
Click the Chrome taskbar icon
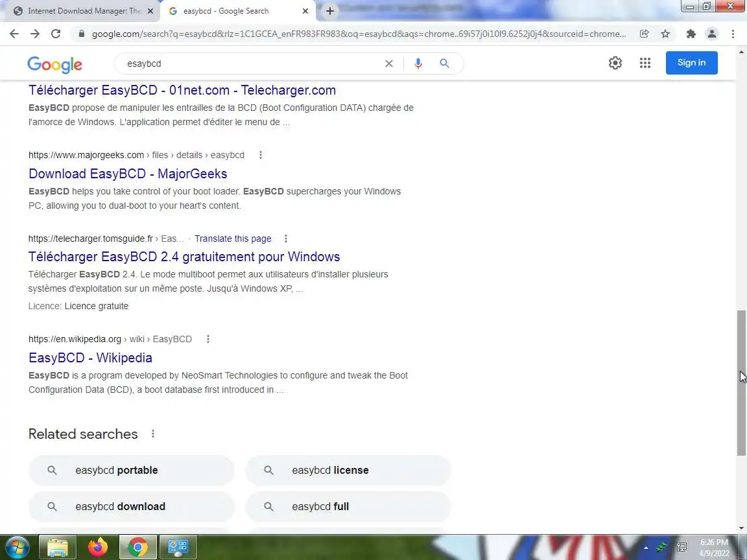137,548
